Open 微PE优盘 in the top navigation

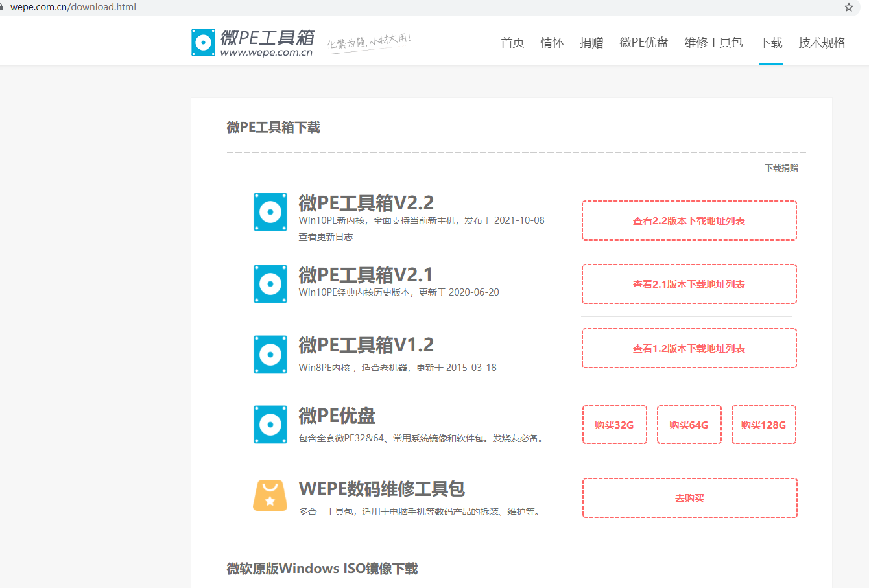click(x=644, y=43)
